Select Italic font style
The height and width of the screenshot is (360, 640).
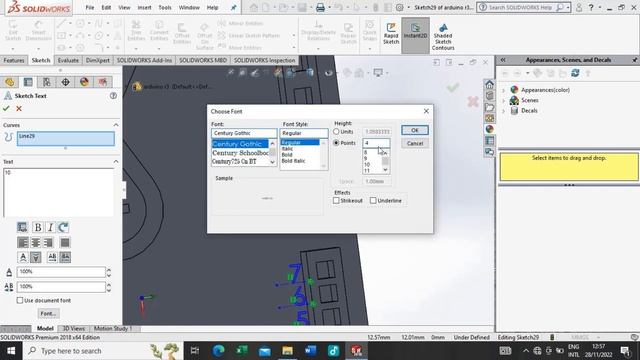point(288,149)
